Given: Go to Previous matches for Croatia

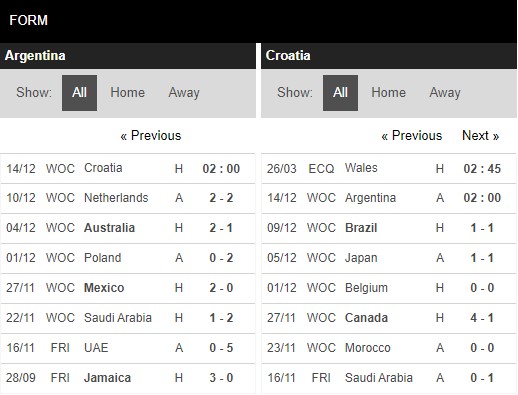Looking at the screenshot, I should (x=412, y=136).
